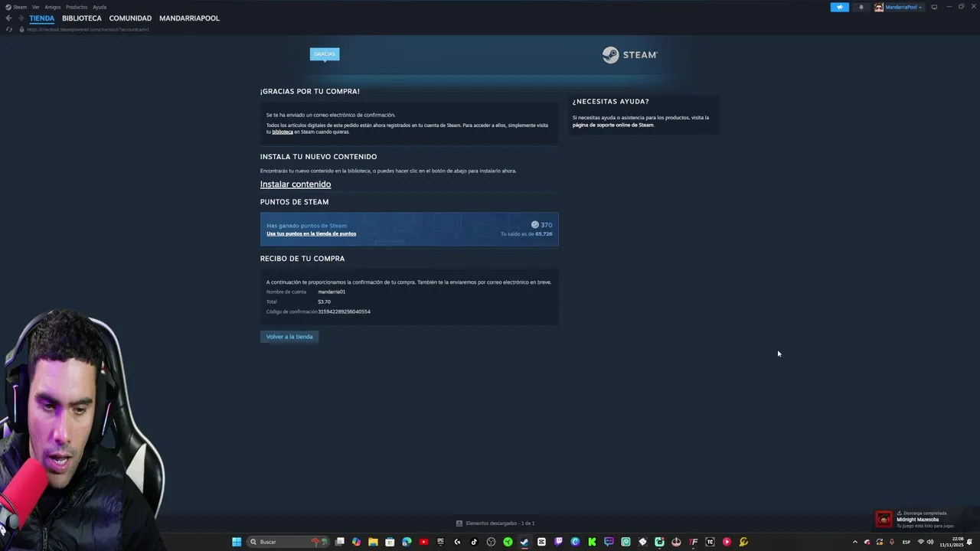The image size is (980, 551).
Task: Click the Instalar contenido link
Action: 296,184
